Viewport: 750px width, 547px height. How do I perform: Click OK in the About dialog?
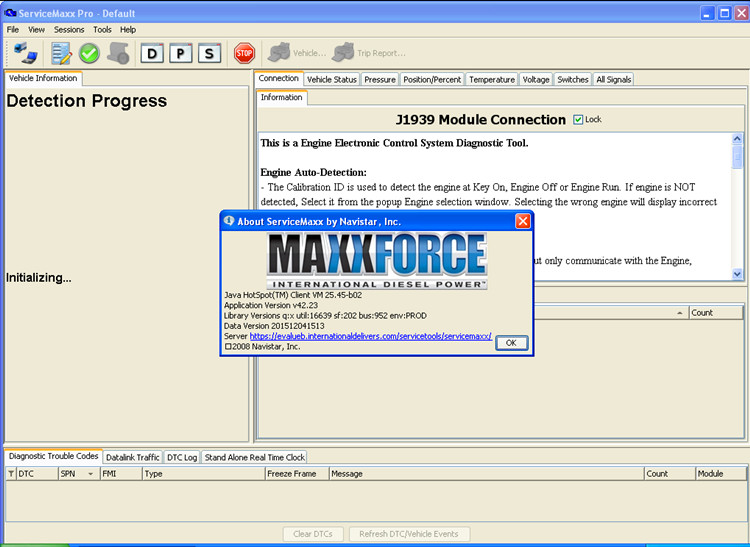[511, 343]
